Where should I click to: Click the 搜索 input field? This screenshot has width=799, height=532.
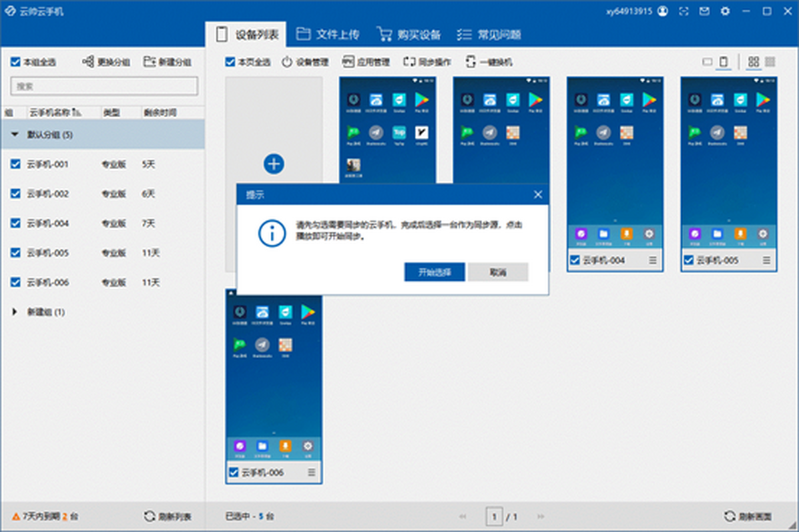[x=104, y=86]
